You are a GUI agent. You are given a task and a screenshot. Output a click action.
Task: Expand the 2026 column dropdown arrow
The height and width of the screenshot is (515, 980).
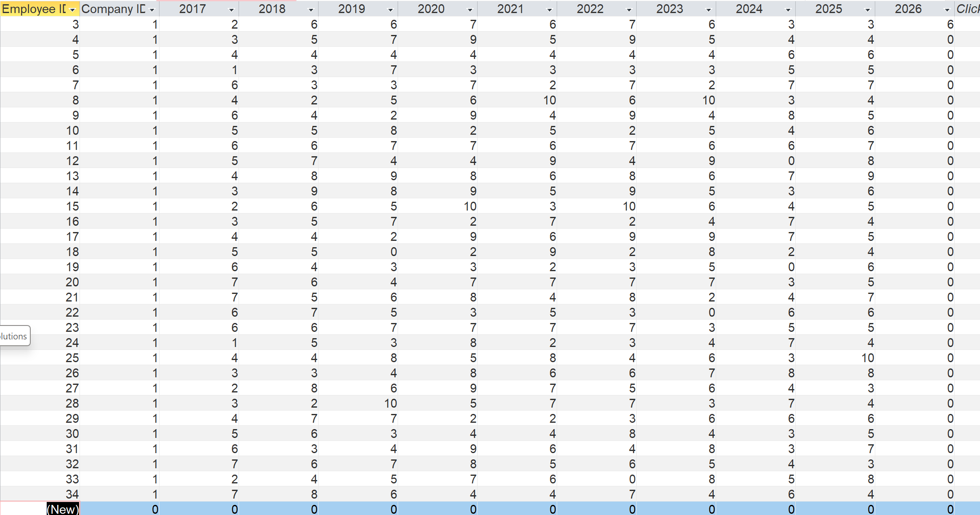click(947, 10)
